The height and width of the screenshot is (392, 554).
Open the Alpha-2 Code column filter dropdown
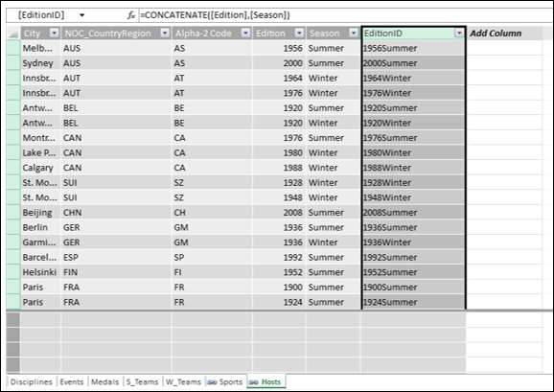click(x=246, y=34)
